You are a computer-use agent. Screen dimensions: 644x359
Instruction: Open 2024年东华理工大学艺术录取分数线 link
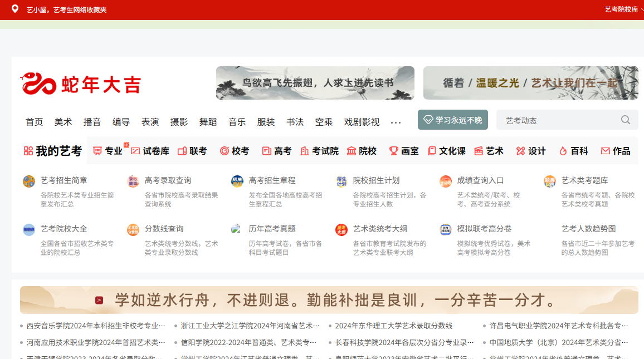[x=393, y=326]
